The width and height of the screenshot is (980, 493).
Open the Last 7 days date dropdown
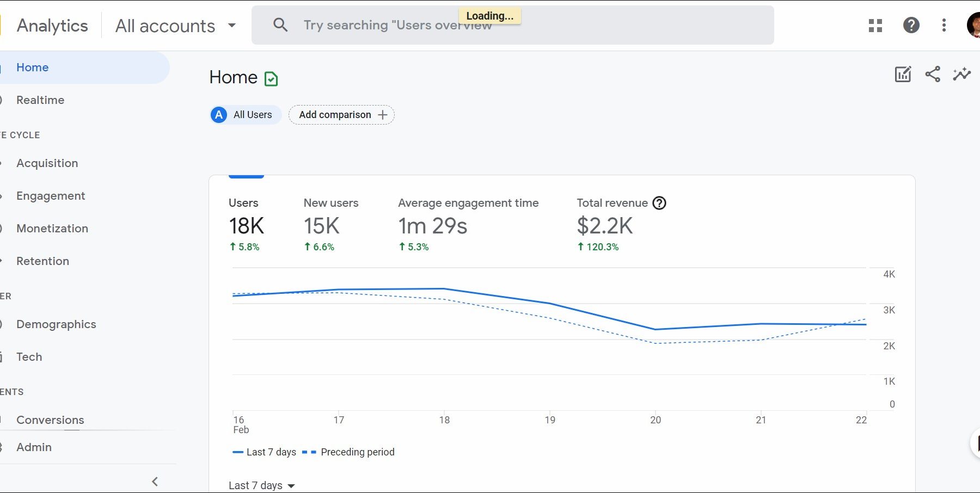(x=261, y=485)
